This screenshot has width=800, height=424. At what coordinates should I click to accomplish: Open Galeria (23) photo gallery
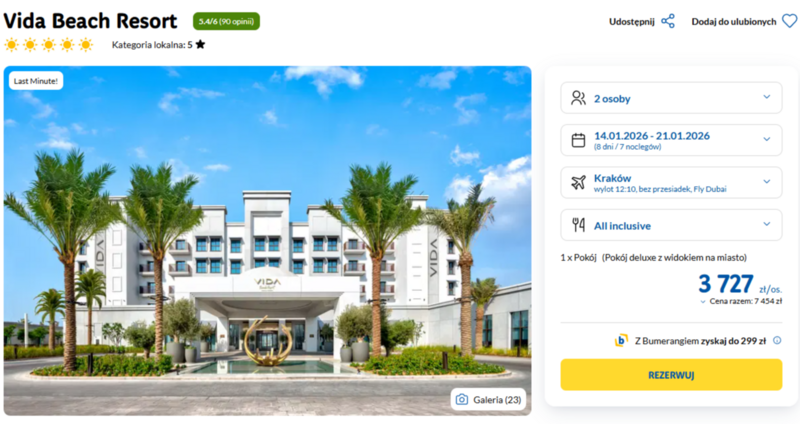pos(488,400)
